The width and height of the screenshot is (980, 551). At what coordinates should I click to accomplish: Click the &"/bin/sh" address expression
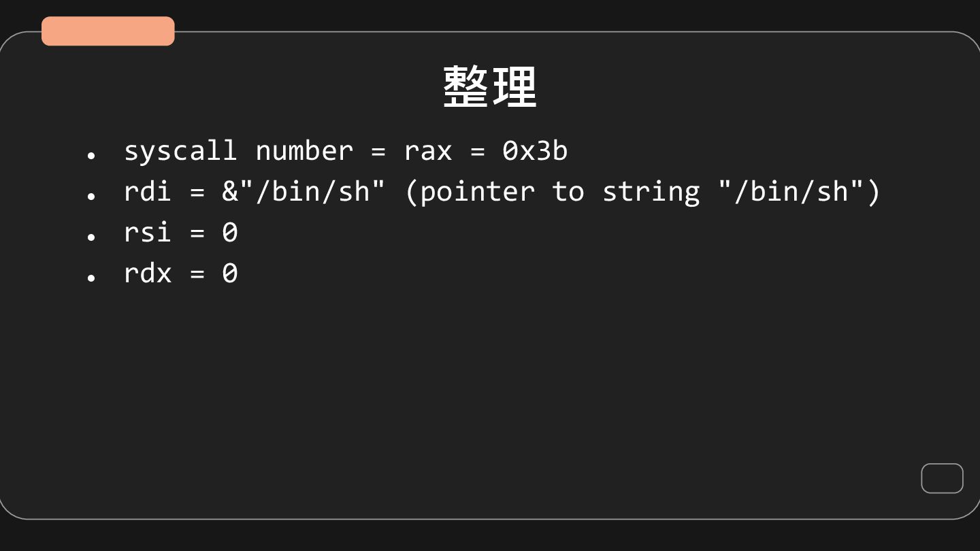[304, 192]
